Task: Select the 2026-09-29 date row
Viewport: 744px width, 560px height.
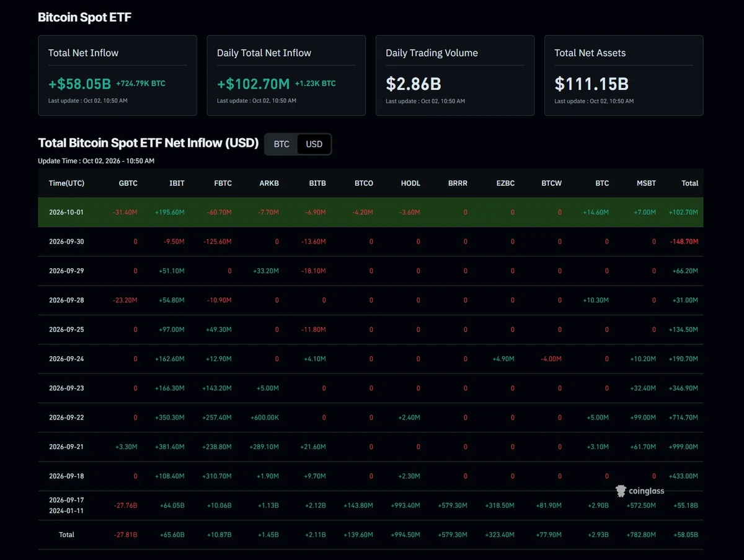Action: pyautogui.click(x=371, y=271)
